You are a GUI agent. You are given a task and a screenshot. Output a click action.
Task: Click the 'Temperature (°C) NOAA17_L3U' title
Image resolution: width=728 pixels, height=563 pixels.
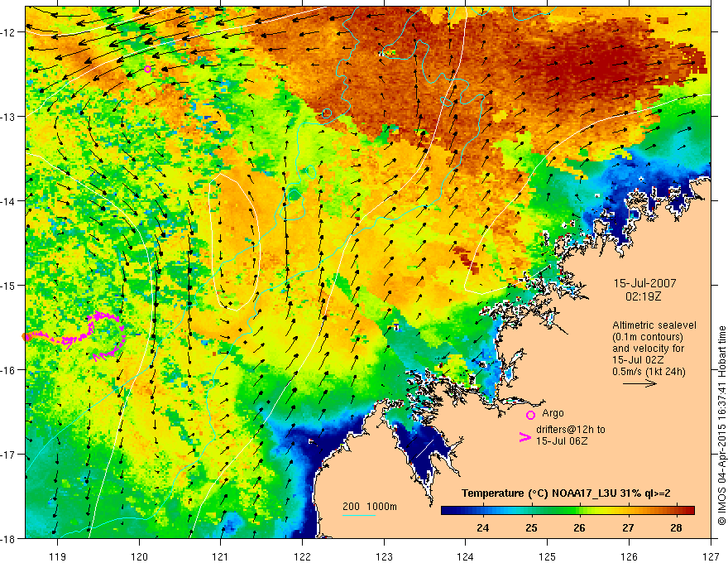pyautogui.click(x=539, y=493)
